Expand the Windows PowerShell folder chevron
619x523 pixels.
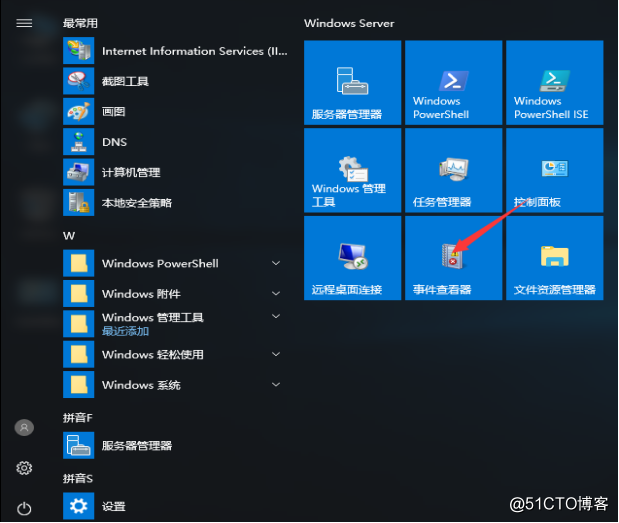pos(276,263)
